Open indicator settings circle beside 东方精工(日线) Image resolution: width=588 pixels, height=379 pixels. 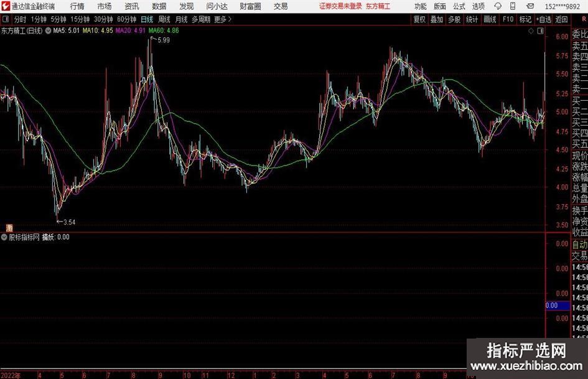pos(48,30)
